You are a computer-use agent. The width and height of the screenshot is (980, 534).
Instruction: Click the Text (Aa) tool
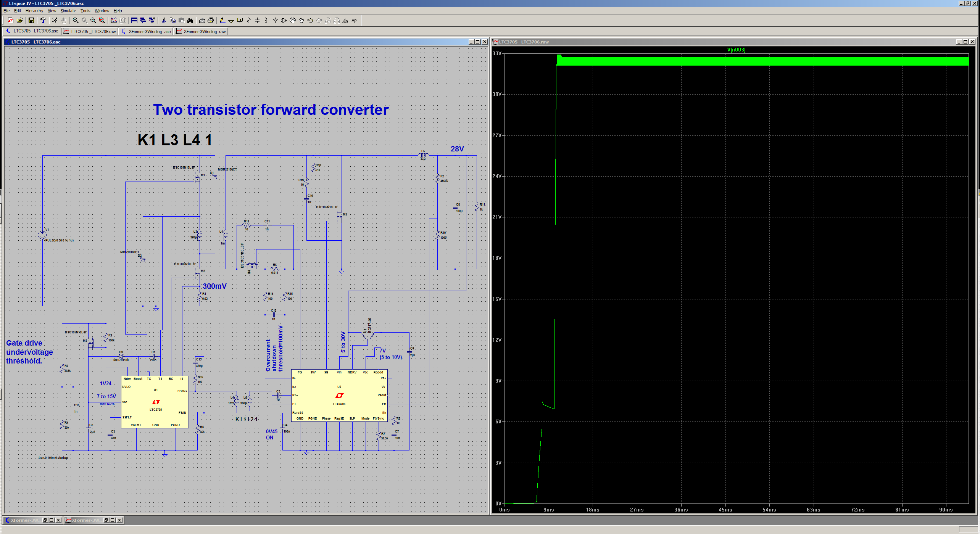coord(345,21)
